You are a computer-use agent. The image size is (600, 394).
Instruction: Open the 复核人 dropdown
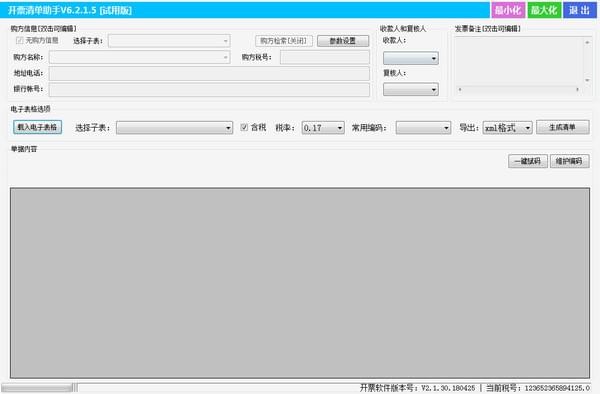(x=411, y=90)
